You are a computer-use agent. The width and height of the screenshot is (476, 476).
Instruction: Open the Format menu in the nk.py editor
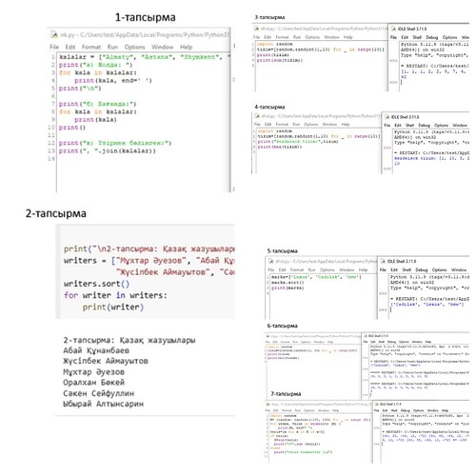click(91, 47)
